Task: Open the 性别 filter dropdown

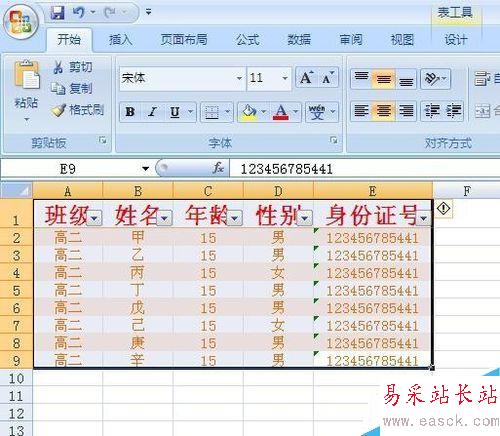Action: click(x=305, y=218)
